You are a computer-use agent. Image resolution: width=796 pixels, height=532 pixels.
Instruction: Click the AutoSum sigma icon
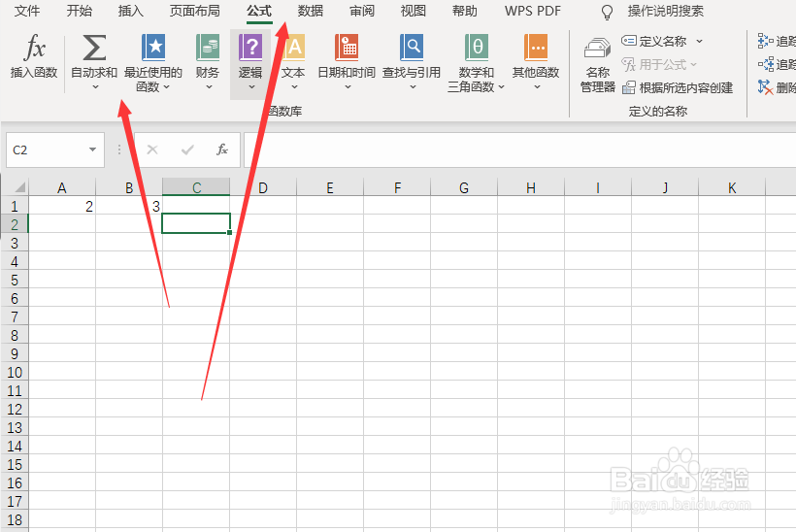click(94, 48)
